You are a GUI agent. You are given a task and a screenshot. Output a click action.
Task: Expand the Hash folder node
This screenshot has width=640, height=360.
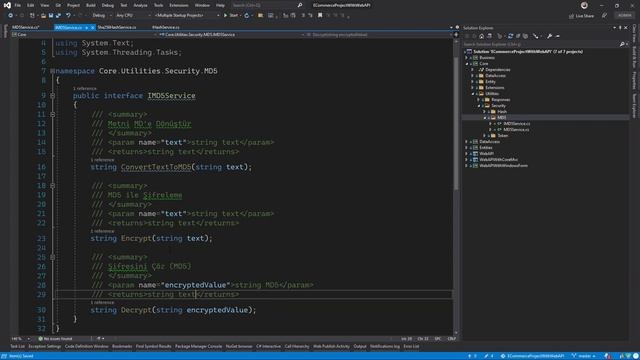(x=484, y=111)
